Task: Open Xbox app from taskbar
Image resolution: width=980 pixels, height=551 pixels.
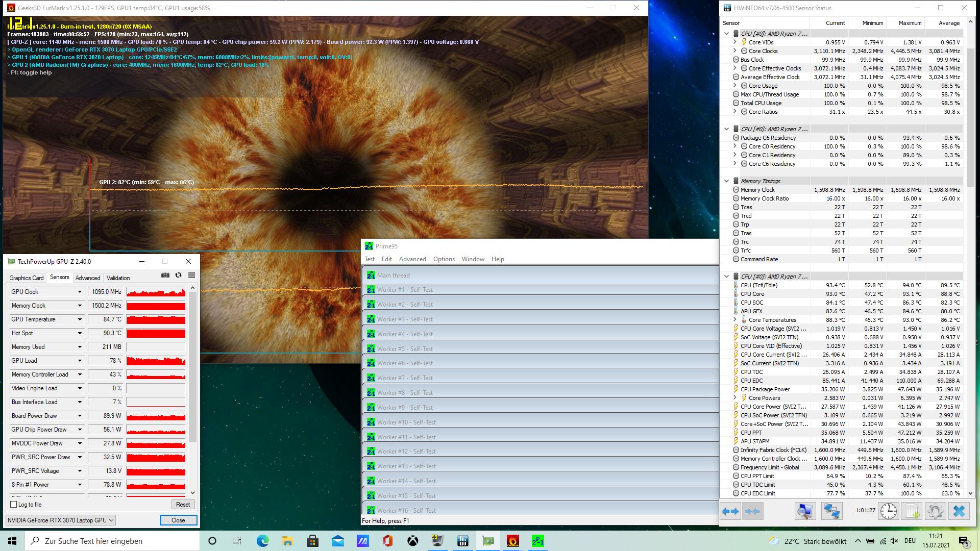Action: tap(412, 541)
